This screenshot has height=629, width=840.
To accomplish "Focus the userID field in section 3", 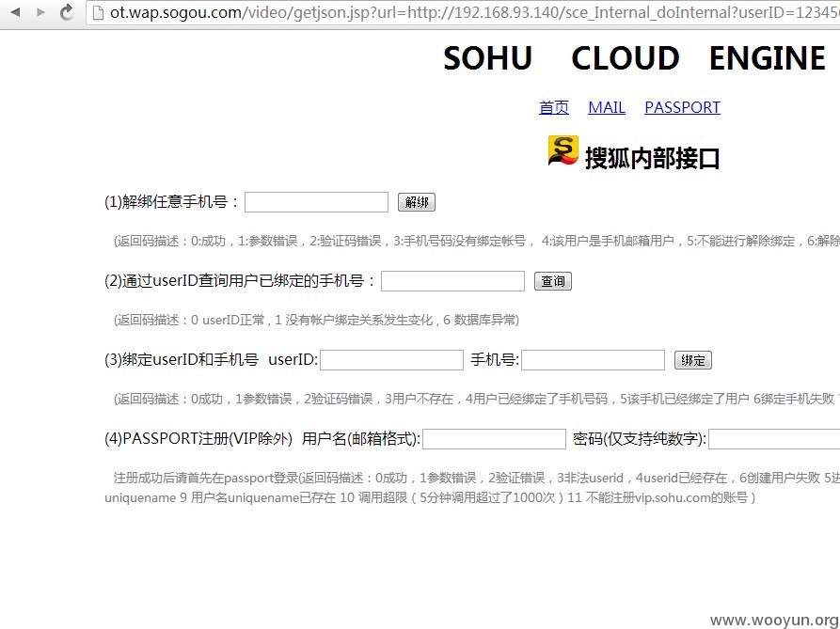I will [x=391, y=360].
